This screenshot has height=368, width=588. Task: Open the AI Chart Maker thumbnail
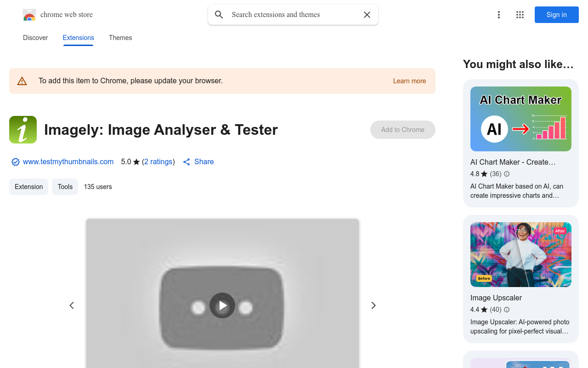521,119
